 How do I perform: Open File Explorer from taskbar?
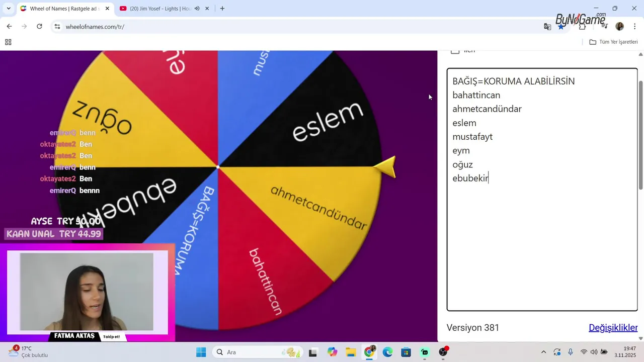351,352
